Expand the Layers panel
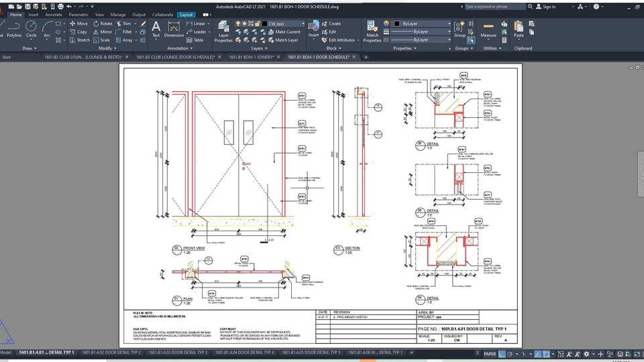644x362 pixels. pos(259,48)
